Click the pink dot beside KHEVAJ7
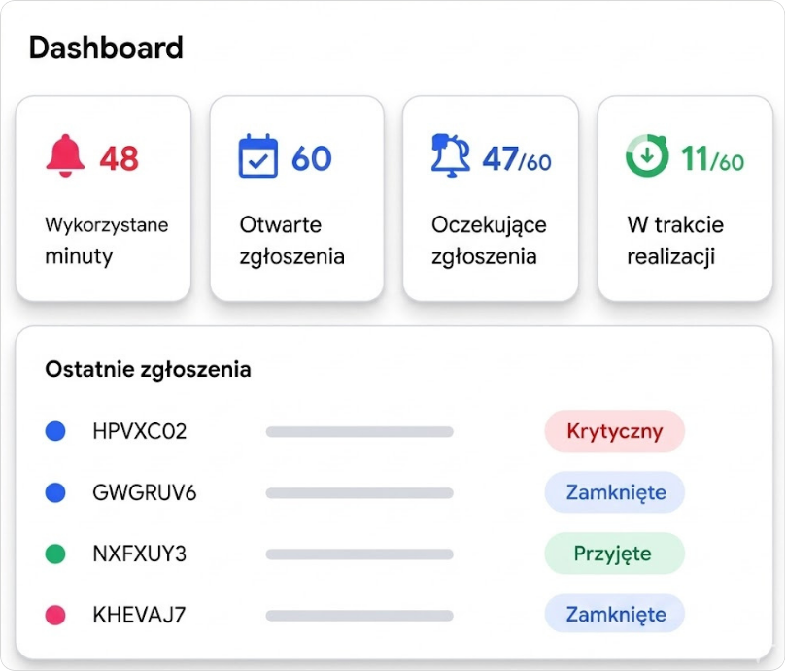Screen dimensions: 786x672 click(x=55, y=615)
